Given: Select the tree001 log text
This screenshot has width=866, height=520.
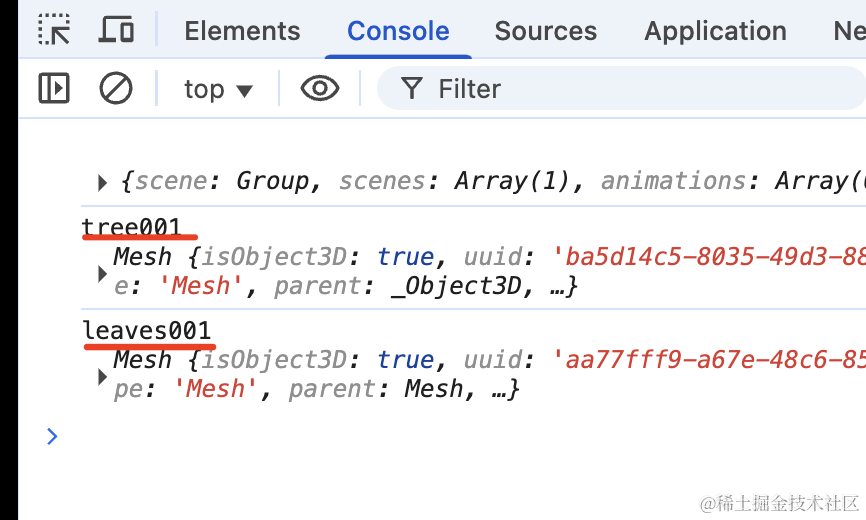Looking at the screenshot, I should [131, 227].
